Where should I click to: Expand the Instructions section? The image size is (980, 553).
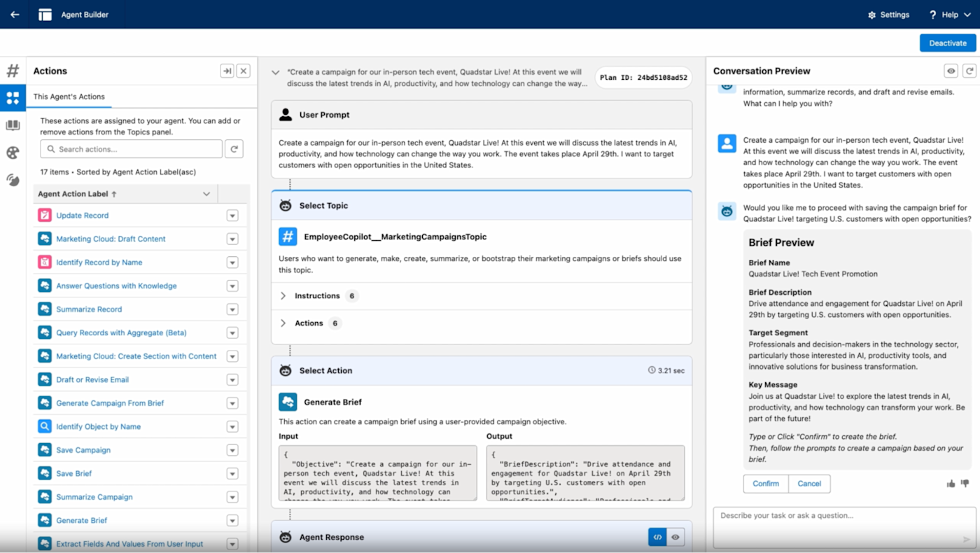[x=283, y=296]
